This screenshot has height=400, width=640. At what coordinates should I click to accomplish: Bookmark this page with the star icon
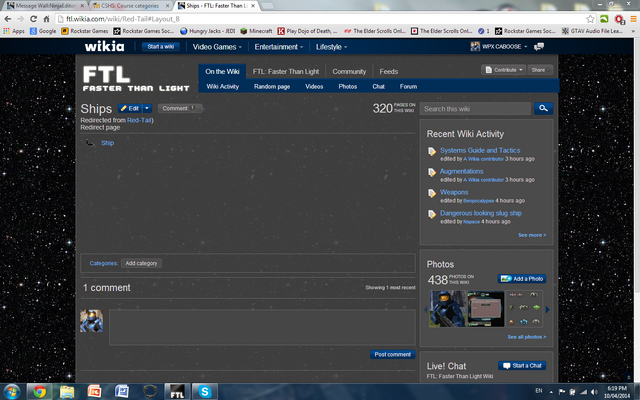[x=590, y=19]
